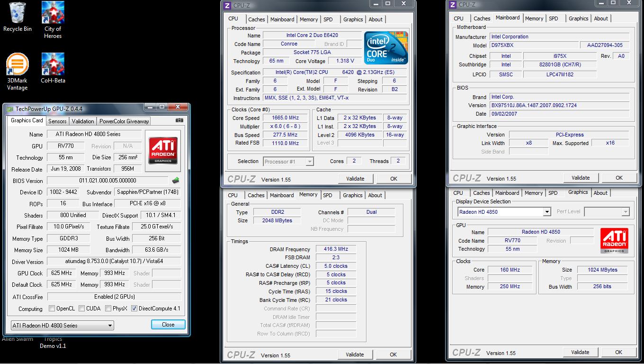This screenshot has width=644, height=364.
Task: Open the Perf Level dropdown
Action: 607,212
